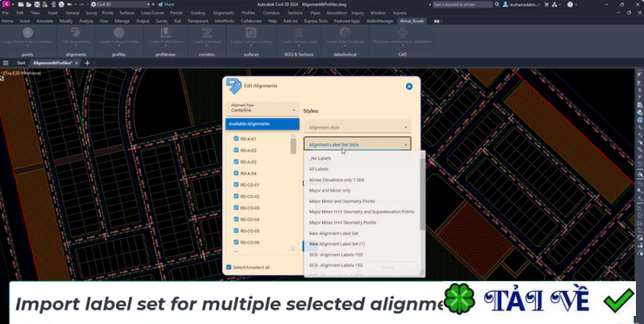Select Major and Minor only option

pyautogui.click(x=330, y=190)
